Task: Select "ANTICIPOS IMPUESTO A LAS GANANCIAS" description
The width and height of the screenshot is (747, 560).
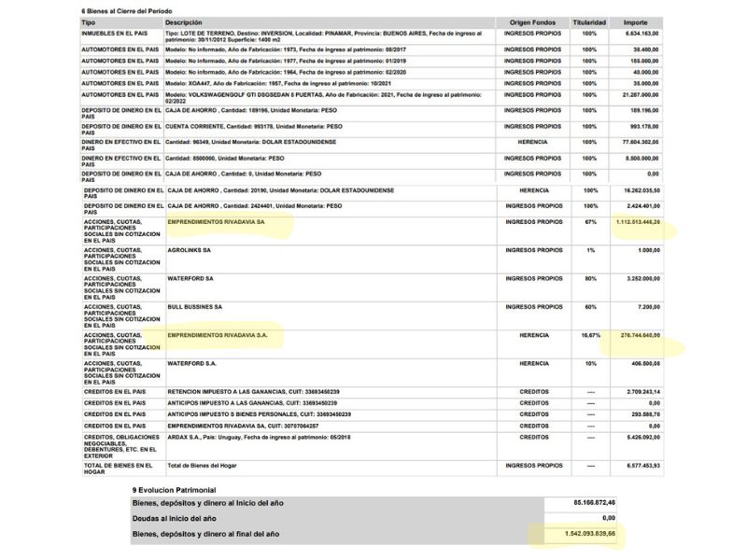Action: (252, 403)
